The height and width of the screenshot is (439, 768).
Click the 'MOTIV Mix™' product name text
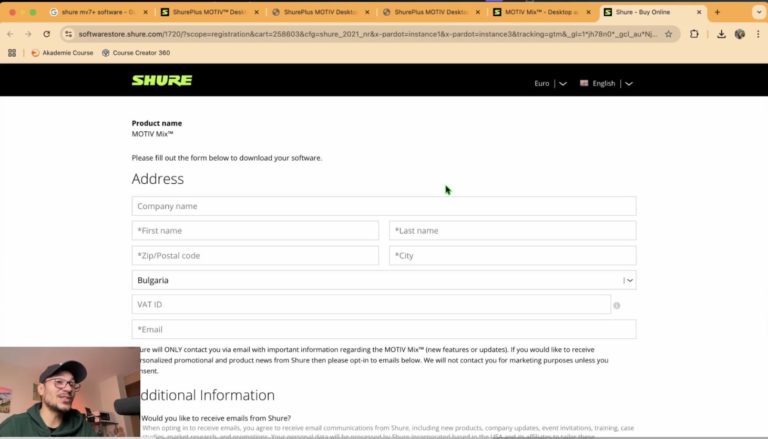pos(152,134)
